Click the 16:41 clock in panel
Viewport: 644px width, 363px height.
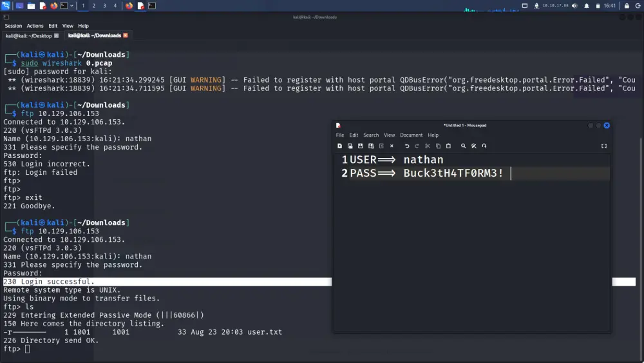pyautogui.click(x=610, y=6)
